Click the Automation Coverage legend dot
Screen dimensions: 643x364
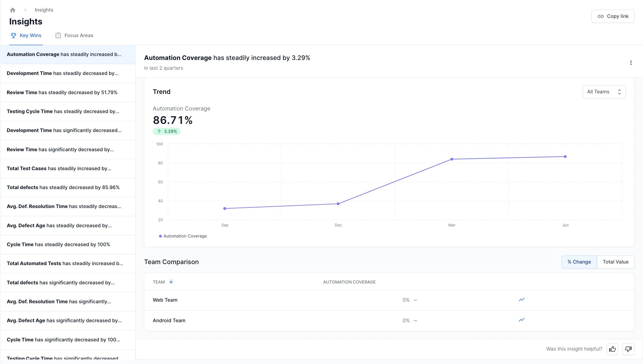160,236
